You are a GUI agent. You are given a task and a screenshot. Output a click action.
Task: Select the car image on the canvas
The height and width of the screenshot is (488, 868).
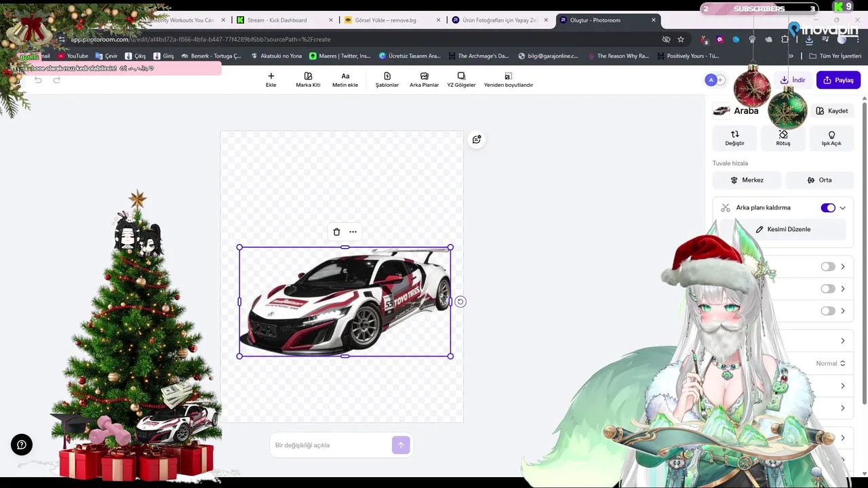pyautogui.click(x=345, y=302)
